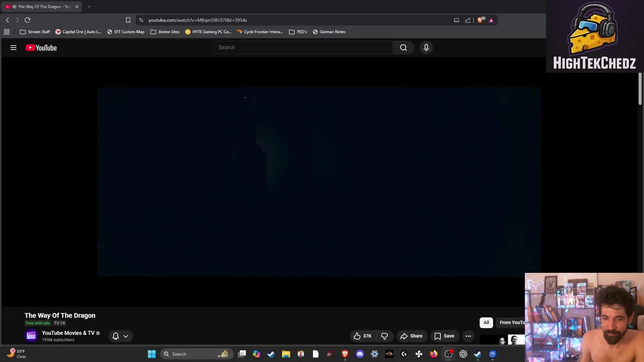
Task: Open the Capital One bookmark
Action: pyautogui.click(x=78, y=32)
